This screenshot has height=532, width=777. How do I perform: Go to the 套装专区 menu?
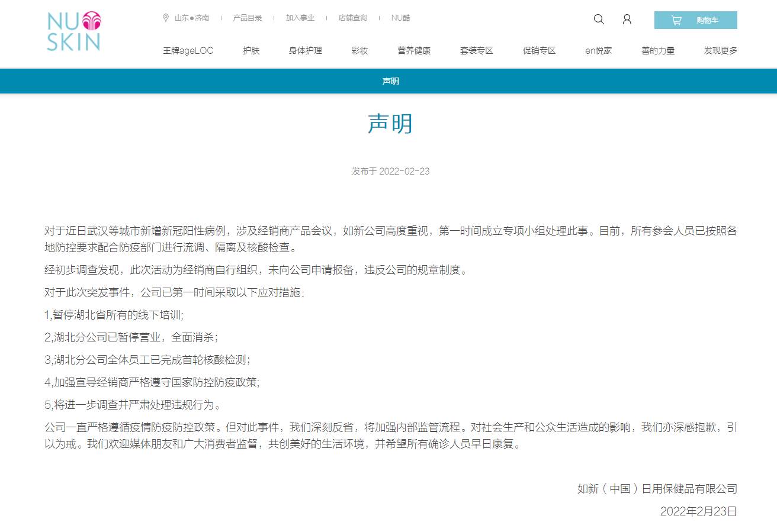476,51
